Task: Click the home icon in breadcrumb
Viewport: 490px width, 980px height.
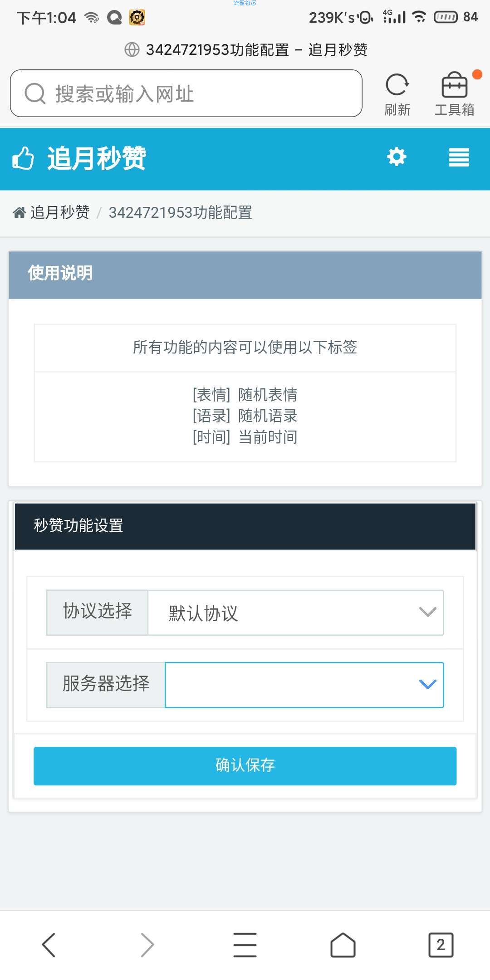Action: coord(20,212)
